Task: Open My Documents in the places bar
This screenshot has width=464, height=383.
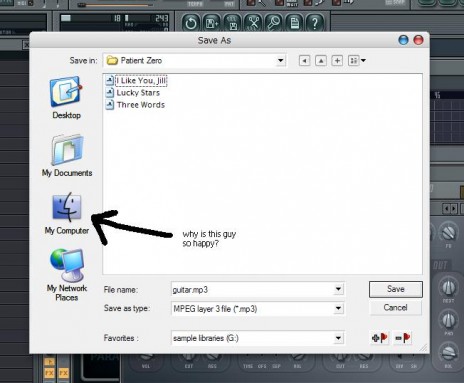Action: 67,155
